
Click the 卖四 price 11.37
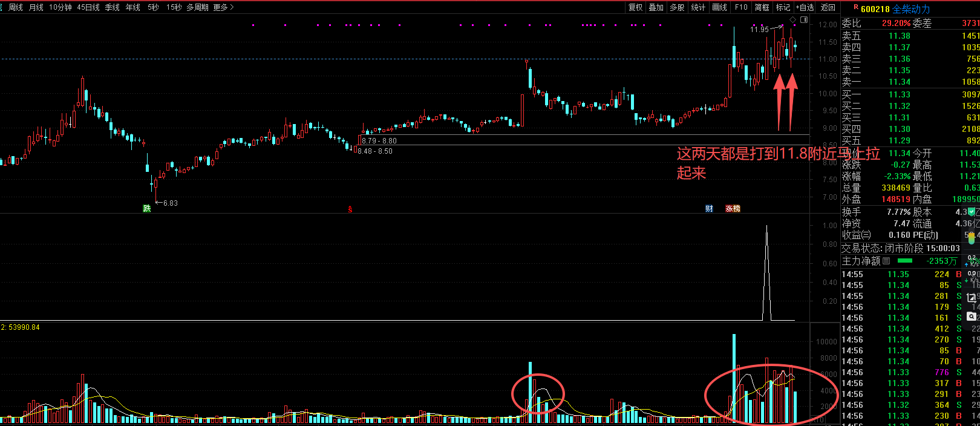pos(899,47)
